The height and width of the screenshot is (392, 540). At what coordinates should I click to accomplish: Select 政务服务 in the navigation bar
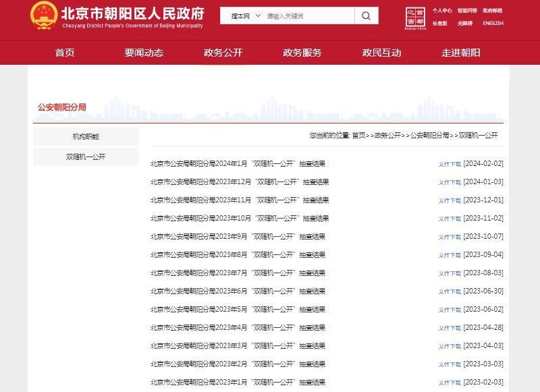pos(302,53)
